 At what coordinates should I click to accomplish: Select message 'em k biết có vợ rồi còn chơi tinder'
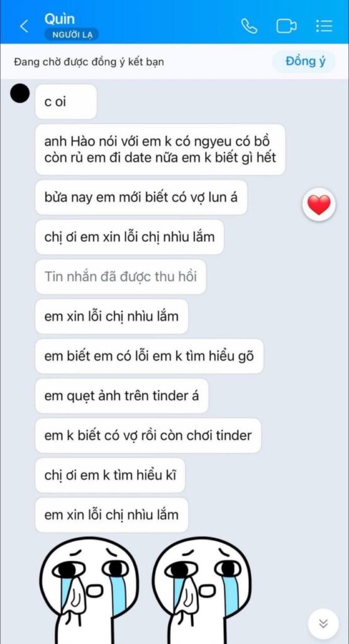point(148,435)
